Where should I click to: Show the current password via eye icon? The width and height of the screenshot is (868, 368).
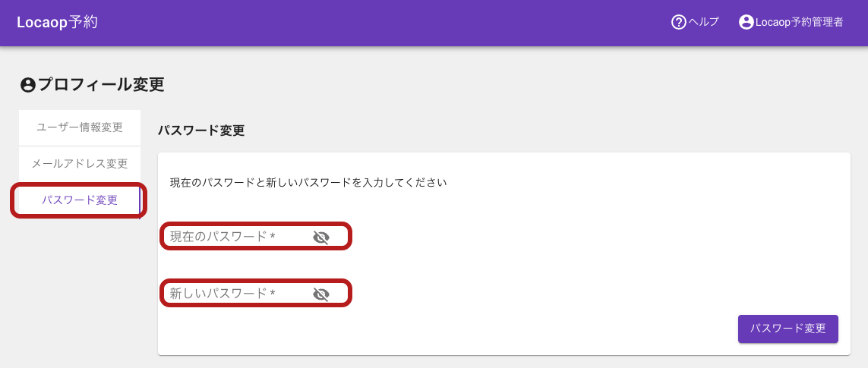coord(321,237)
